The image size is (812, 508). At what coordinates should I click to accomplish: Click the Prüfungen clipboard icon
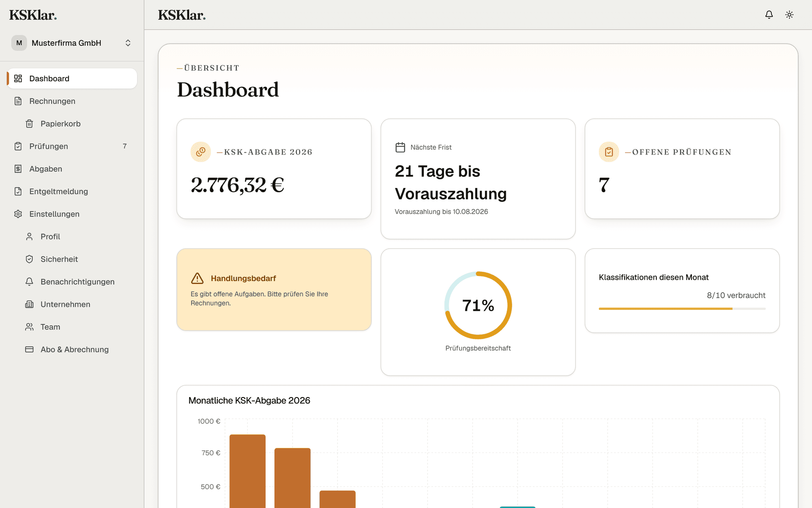coord(18,146)
